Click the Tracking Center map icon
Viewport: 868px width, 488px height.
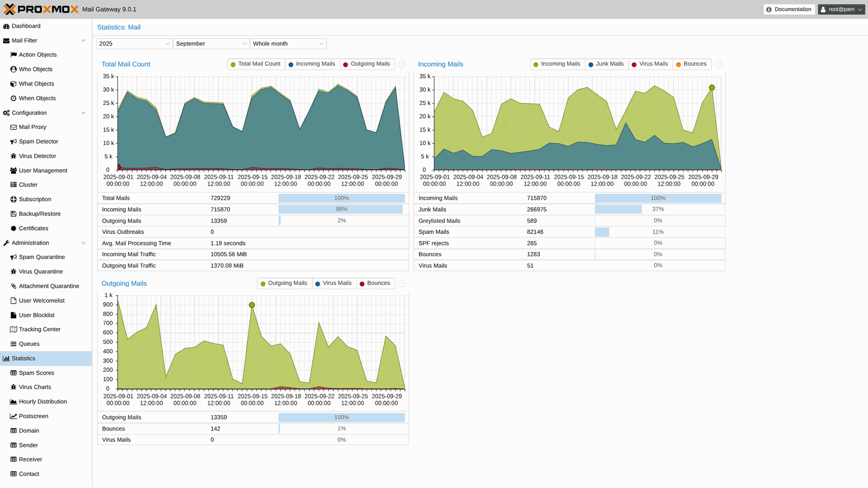tap(14, 329)
